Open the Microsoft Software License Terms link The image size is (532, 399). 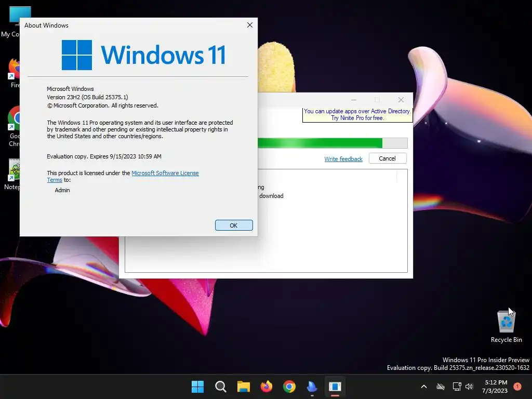tap(165, 173)
